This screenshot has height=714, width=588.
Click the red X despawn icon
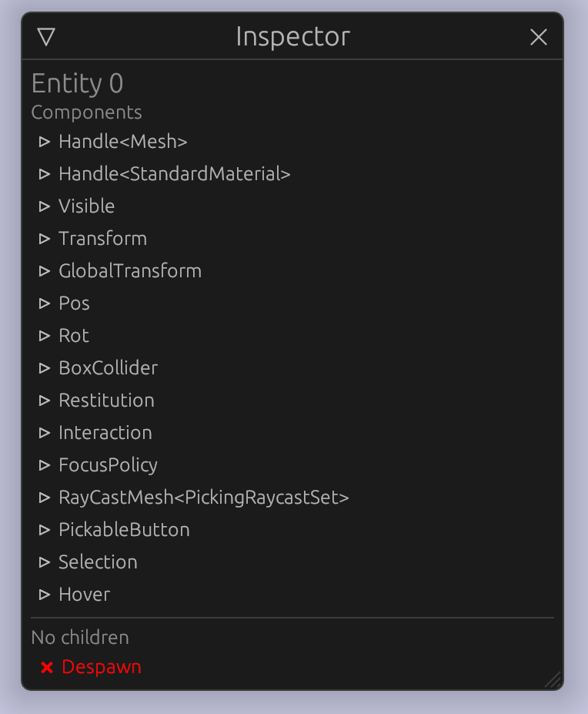[47, 668]
